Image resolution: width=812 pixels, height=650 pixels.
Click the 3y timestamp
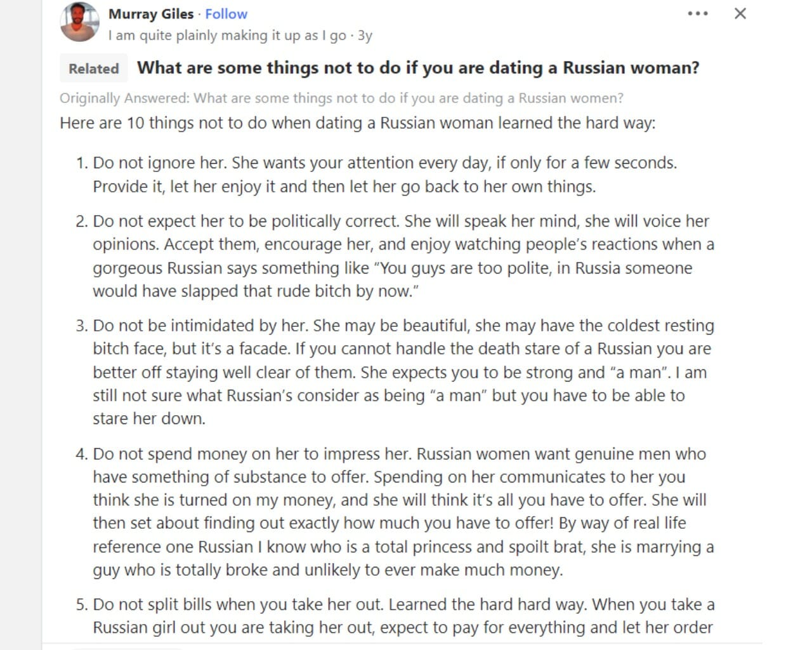367,36
